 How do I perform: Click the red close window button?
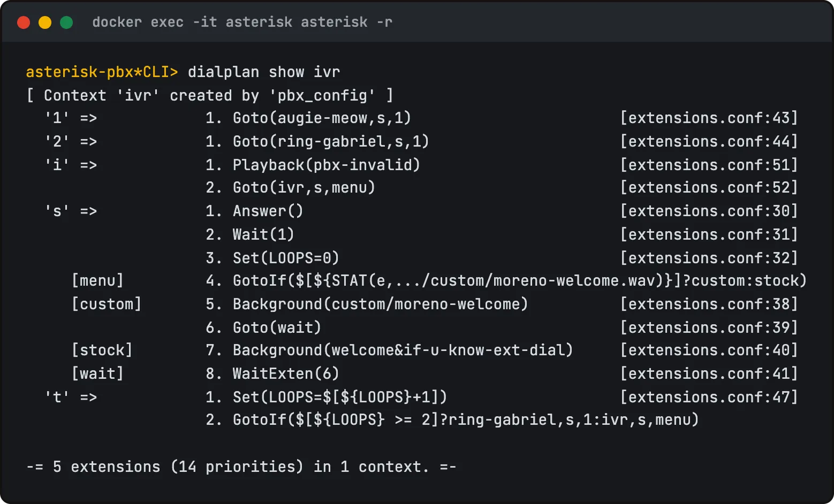(24, 22)
